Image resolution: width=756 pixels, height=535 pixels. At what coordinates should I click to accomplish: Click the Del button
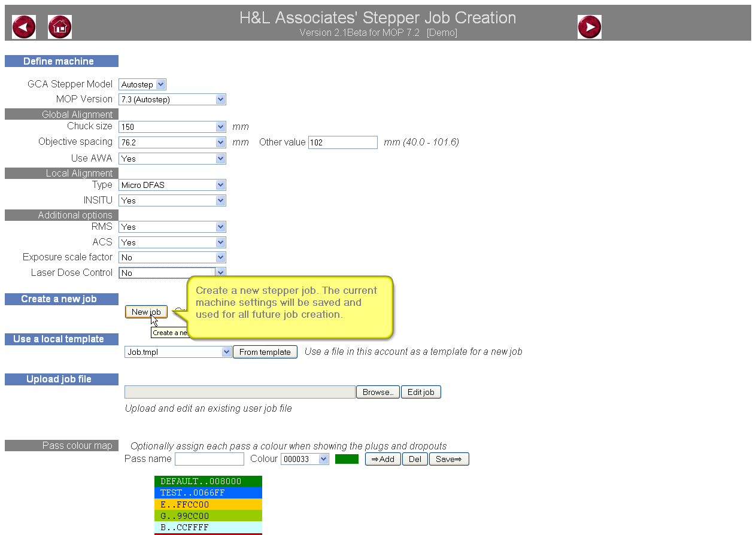click(415, 459)
